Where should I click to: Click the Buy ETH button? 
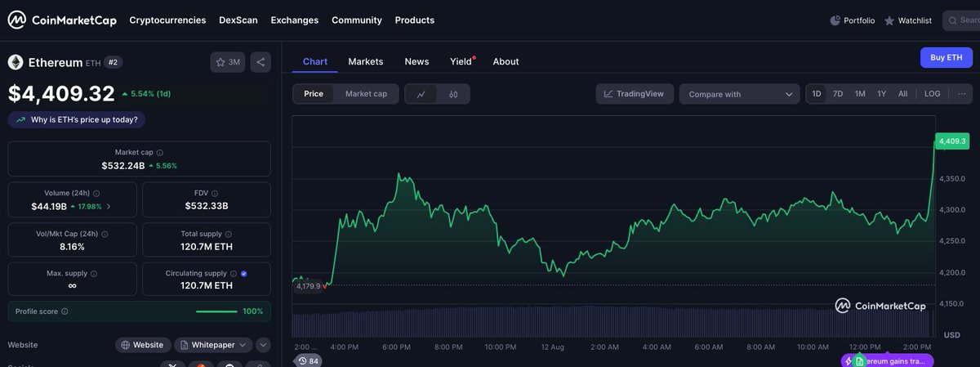(947, 57)
